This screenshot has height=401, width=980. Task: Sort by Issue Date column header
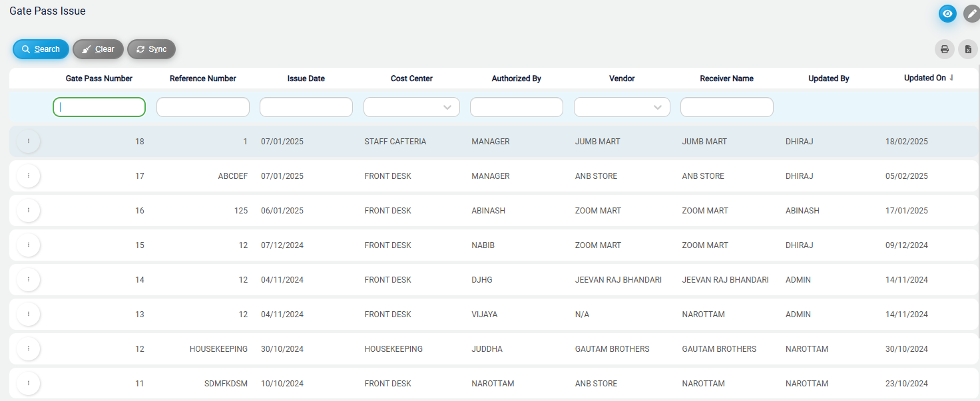306,78
